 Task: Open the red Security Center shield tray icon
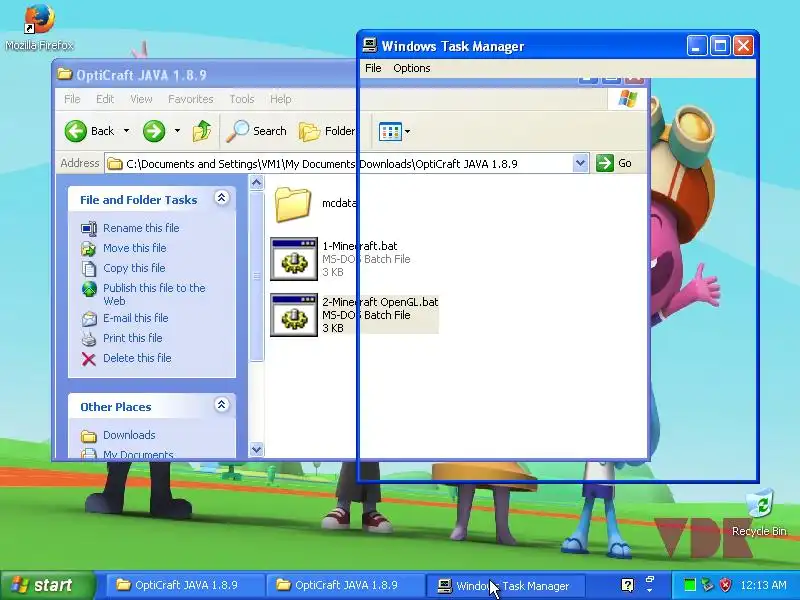click(725, 585)
